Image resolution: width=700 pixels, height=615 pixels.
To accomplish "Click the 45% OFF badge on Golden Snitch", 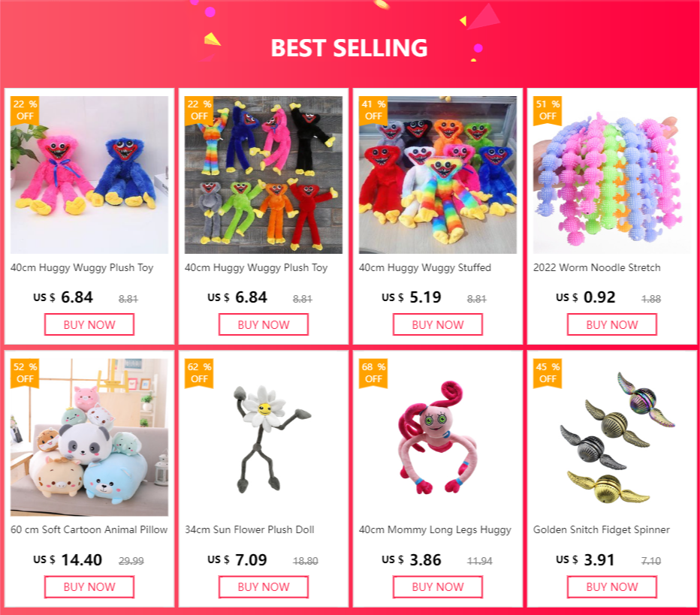I will click(548, 373).
